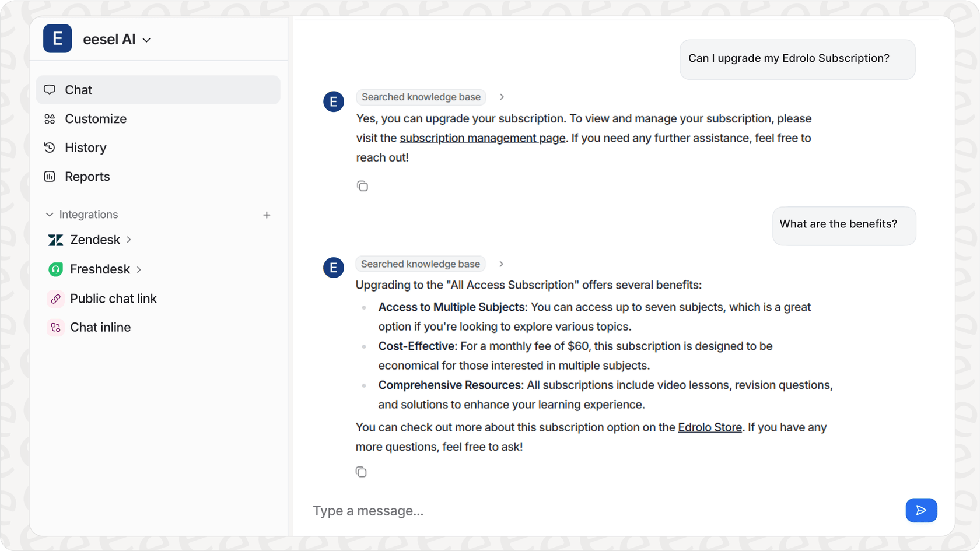Expand the Searched knowledge base step

[502, 97]
